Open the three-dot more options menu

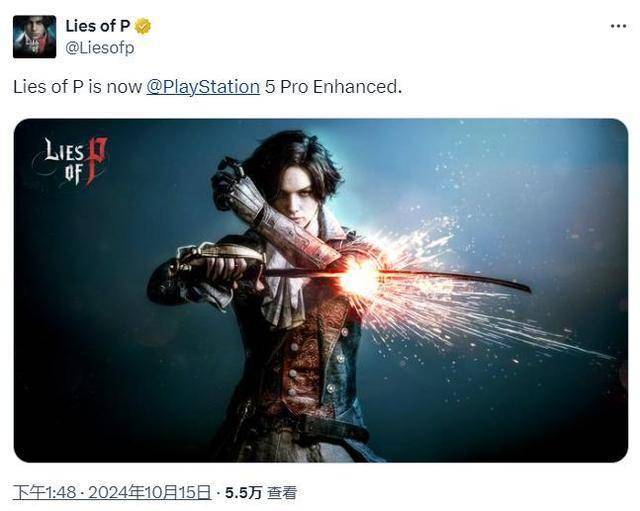pyautogui.click(x=618, y=26)
